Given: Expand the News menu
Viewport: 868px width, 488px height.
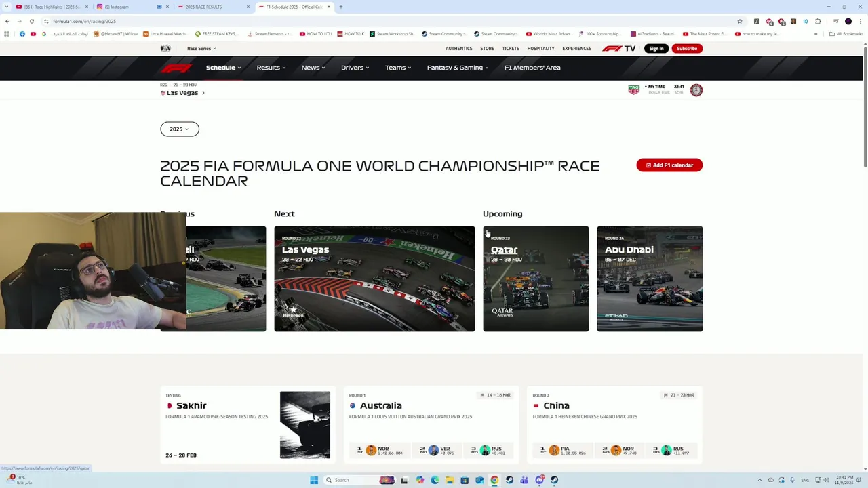Looking at the screenshot, I should (x=313, y=68).
